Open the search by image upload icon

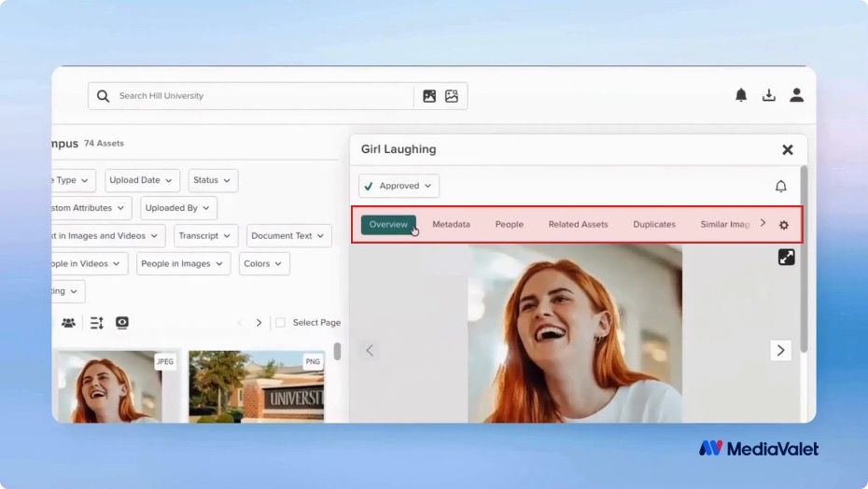(429, 96)
